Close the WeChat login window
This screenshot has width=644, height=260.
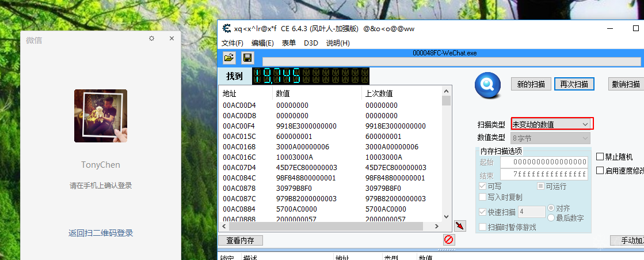tap(172, 38)
